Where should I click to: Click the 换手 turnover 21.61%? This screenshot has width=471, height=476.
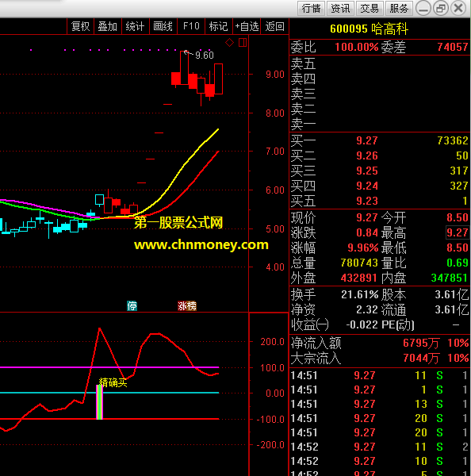click(x=360, y=294)
